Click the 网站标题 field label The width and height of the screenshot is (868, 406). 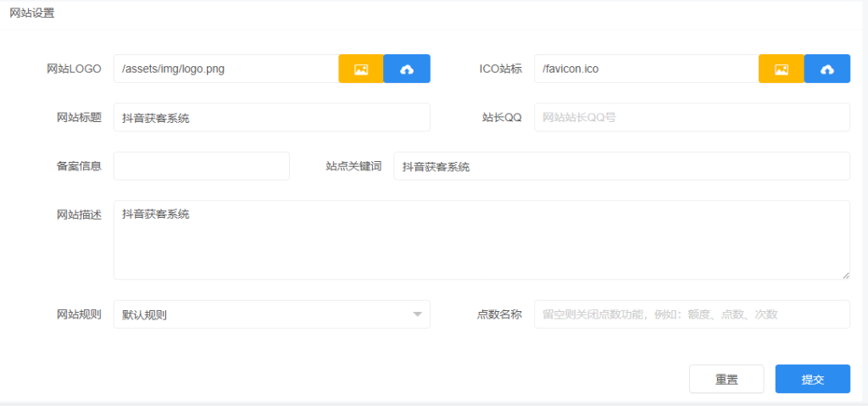79,118
